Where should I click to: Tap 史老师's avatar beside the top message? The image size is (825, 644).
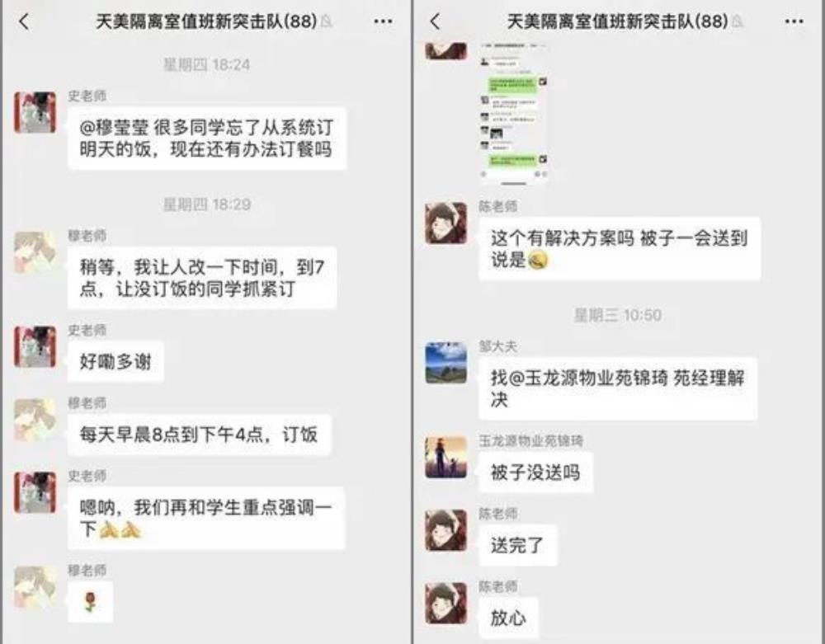click(35, 112)
